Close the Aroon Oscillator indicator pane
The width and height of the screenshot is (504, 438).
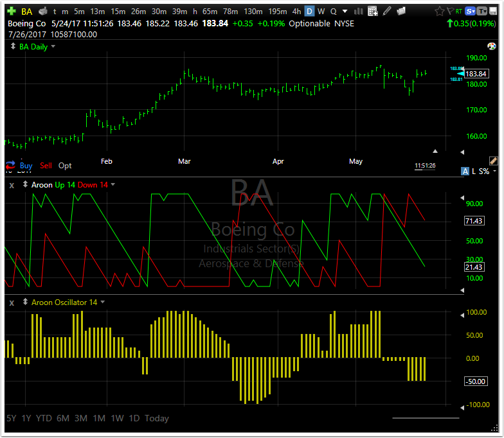[x=12, y=303]
